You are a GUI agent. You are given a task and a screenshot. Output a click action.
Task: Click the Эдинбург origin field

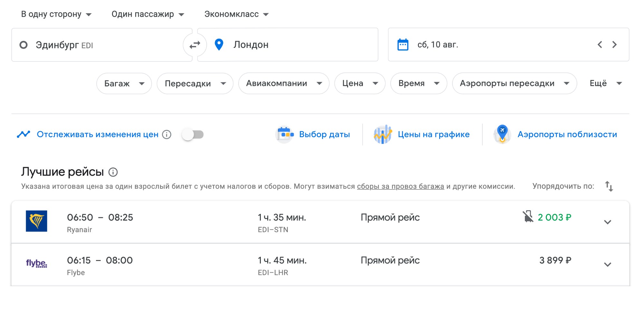coord(102,45)
